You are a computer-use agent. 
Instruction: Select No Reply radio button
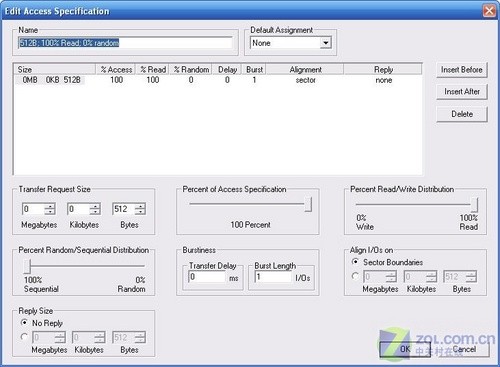coord(24,323)
